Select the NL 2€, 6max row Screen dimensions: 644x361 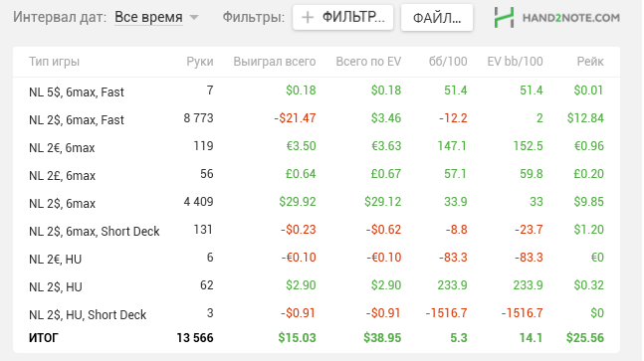click(x=317, y=147)
